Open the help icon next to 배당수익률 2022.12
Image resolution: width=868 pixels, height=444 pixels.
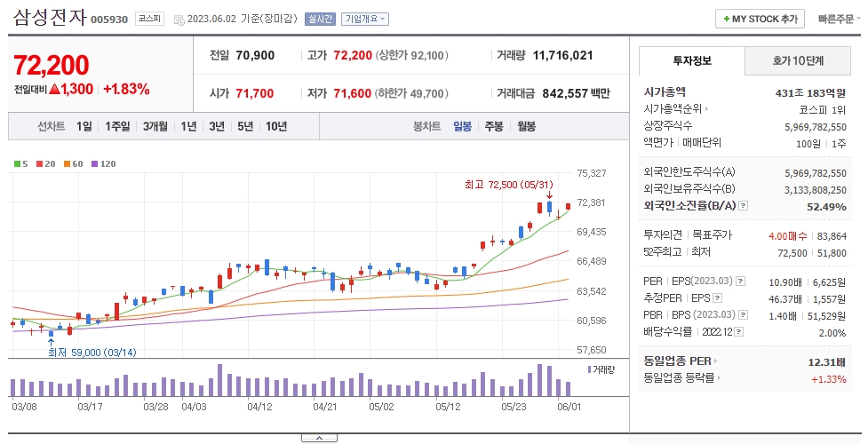point(739,331)
